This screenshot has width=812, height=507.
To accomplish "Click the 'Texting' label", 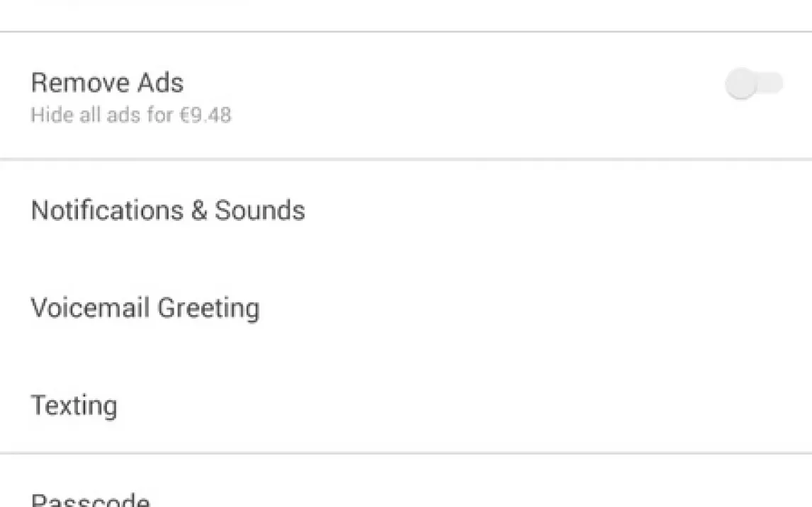I will pos(74,406).
